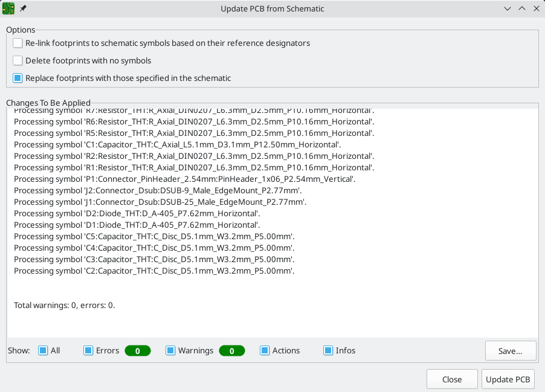Hide Errors in the message list

point(88,350)
